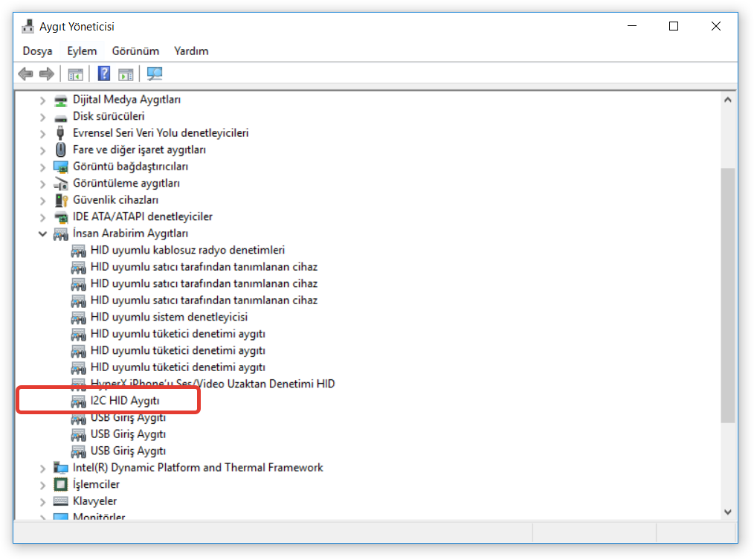Image resolution: width=754 pixels, height=560 pixels.
Task: Click the scrollbar down arrow
Action: tap(728, 512)
